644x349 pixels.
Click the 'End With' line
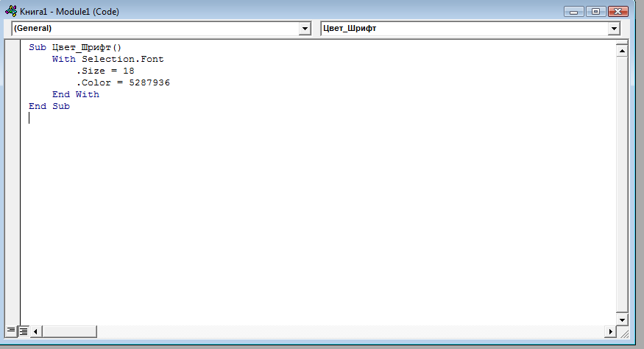point(76,94)
